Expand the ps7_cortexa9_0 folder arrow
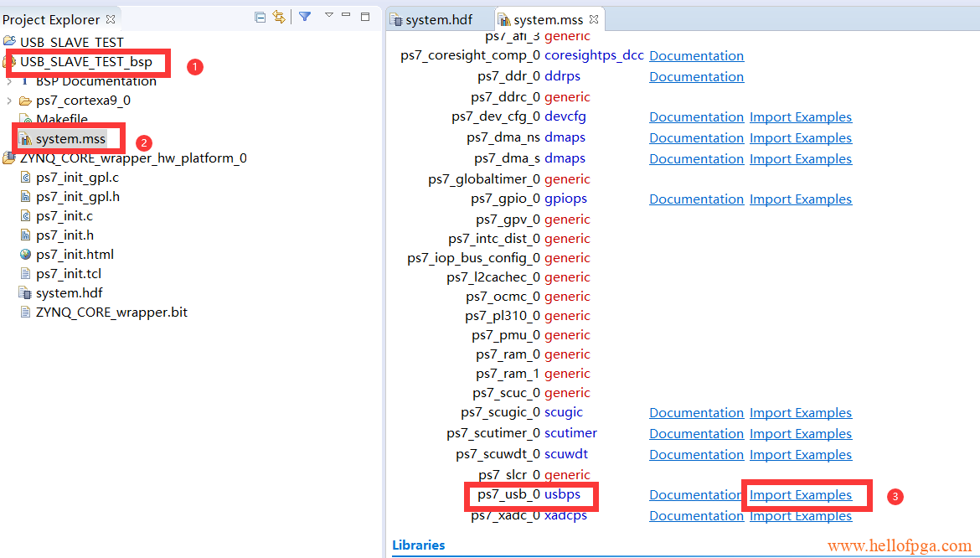The width and height of the screenshot is (980, 558). pos(9,101)
